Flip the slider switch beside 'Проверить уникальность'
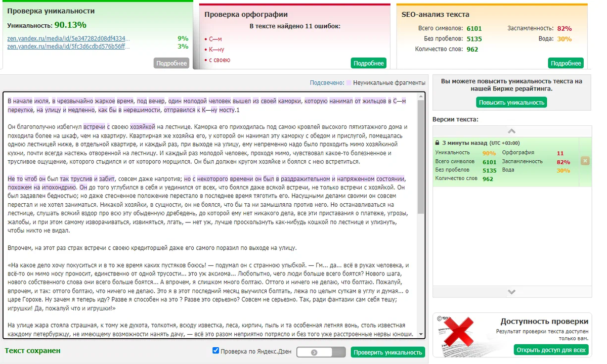This screenshot has height=364, width=607. pos(321,352)
